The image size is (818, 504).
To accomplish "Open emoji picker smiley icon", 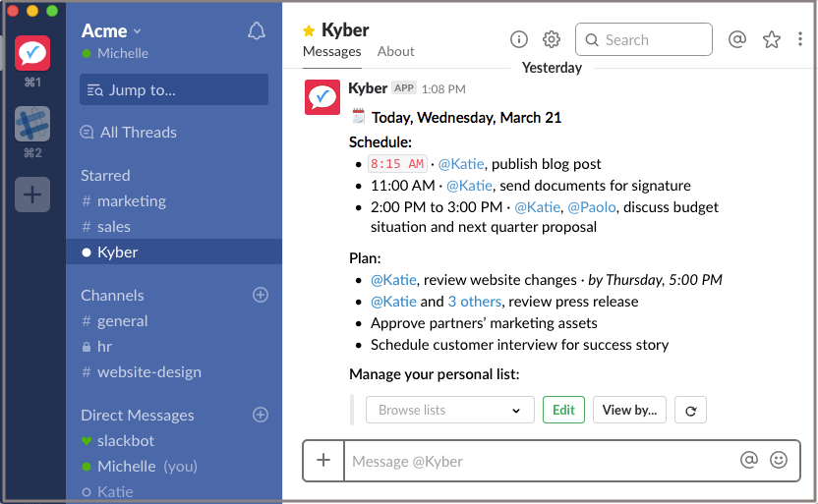I will point(779,460).
